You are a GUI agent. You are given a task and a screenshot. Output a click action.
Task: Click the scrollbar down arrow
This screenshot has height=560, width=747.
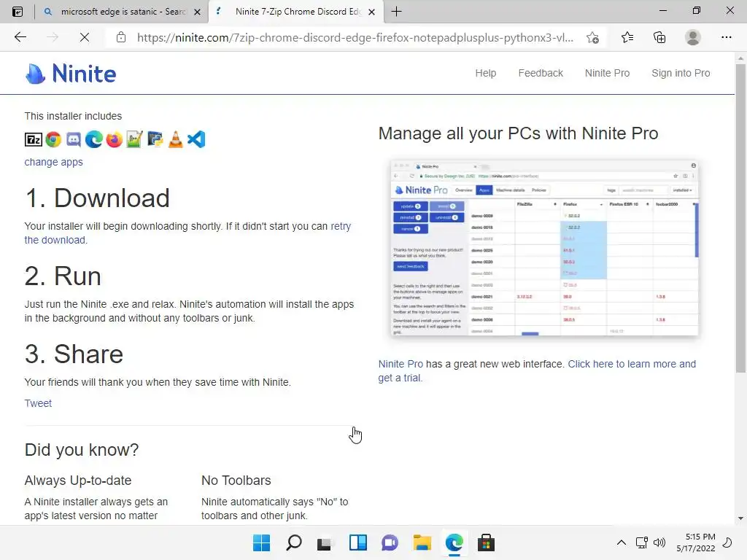740,518
